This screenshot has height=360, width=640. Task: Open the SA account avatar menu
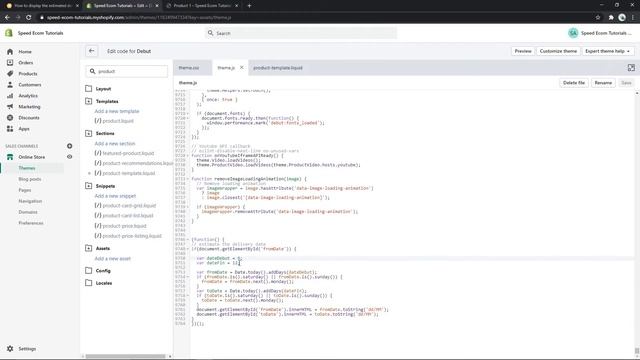(x=573, y=33)
